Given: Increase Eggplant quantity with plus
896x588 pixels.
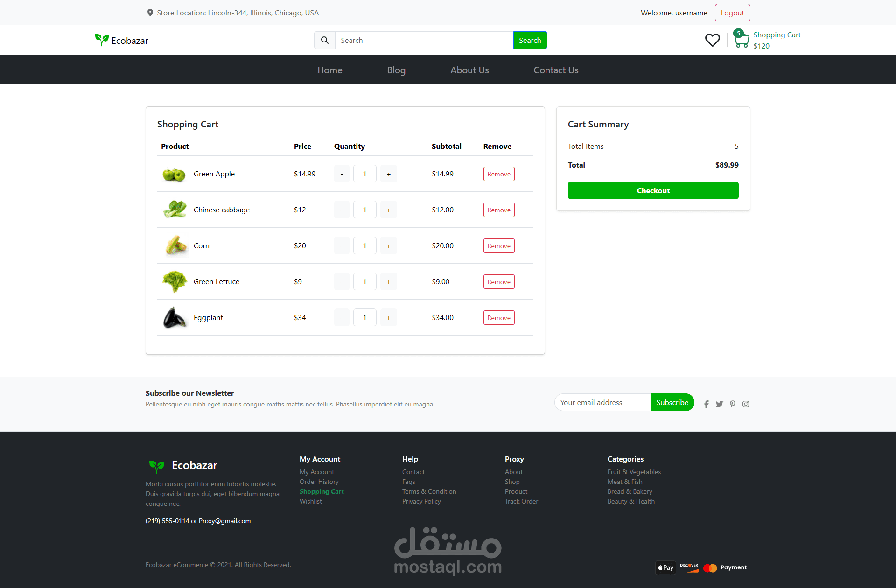Looking at the screenshot, I should pos(388,318).
